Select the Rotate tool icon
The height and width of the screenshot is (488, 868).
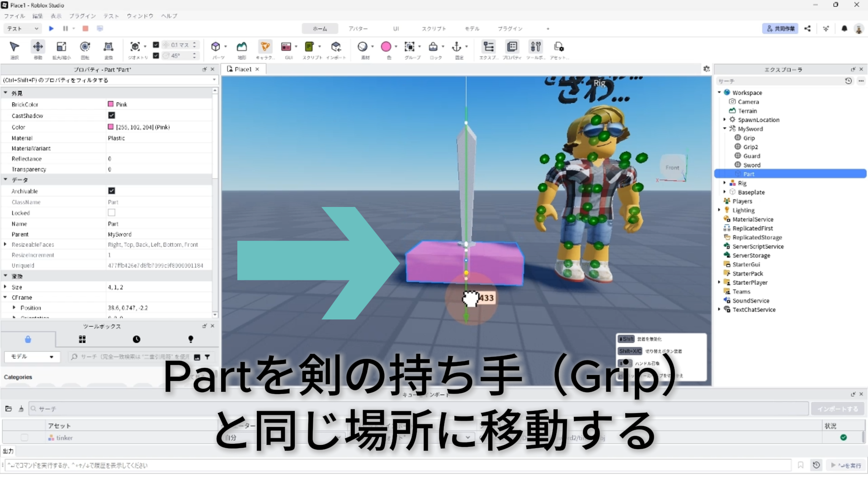[85, 47]
